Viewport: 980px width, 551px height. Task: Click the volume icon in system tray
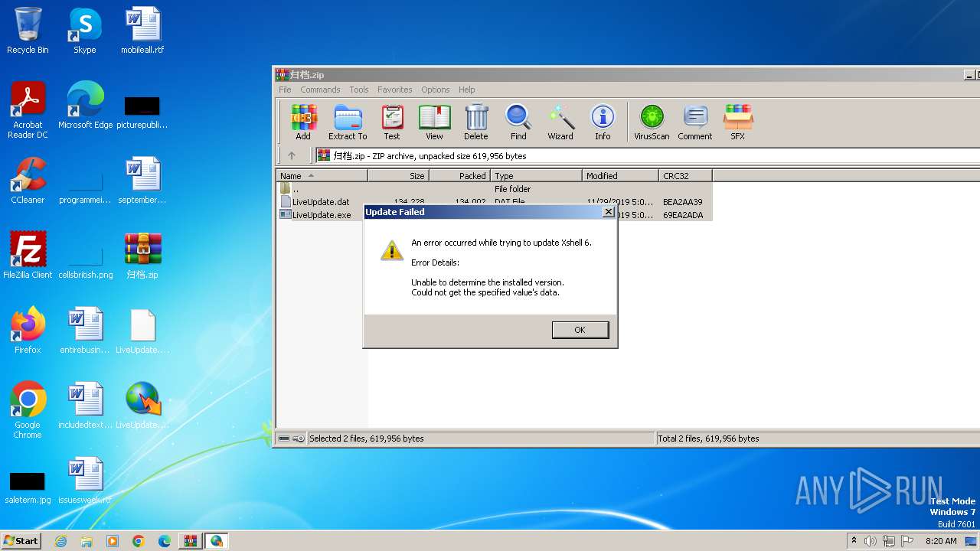click(871, 541)
